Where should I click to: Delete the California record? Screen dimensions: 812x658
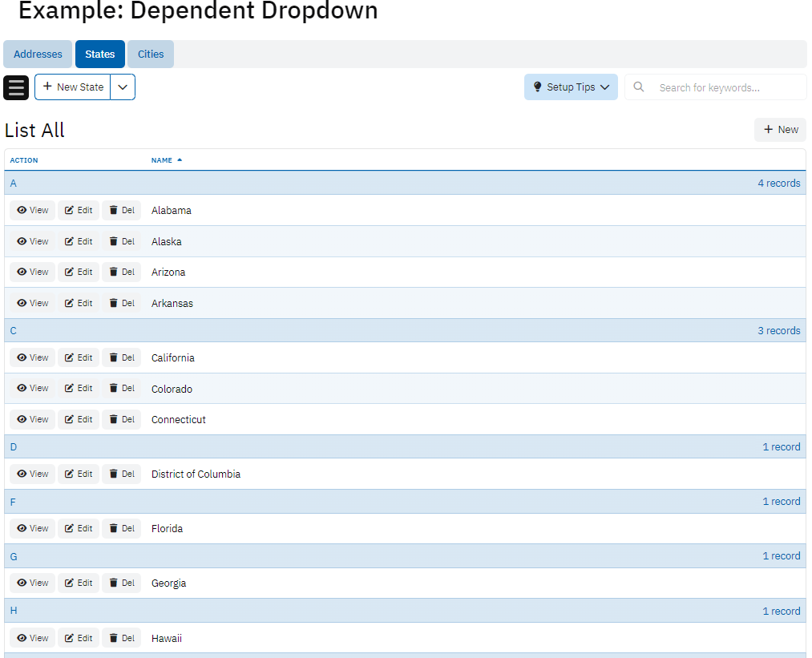[121, 357]
